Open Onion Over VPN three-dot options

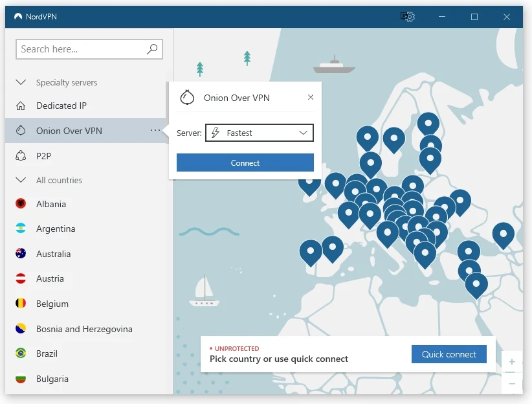point(155,130)
